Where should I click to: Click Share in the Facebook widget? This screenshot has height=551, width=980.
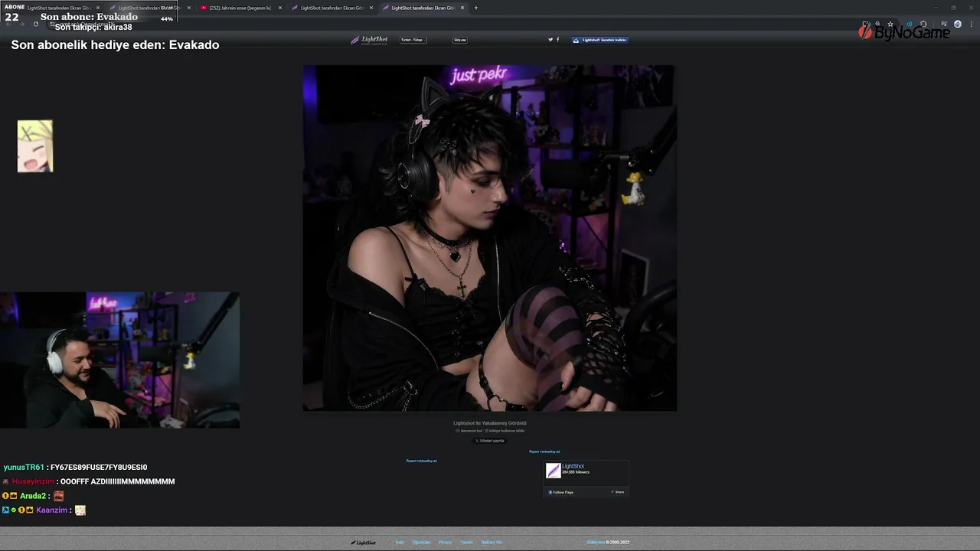pyautogui.click(x=618, y=492)
